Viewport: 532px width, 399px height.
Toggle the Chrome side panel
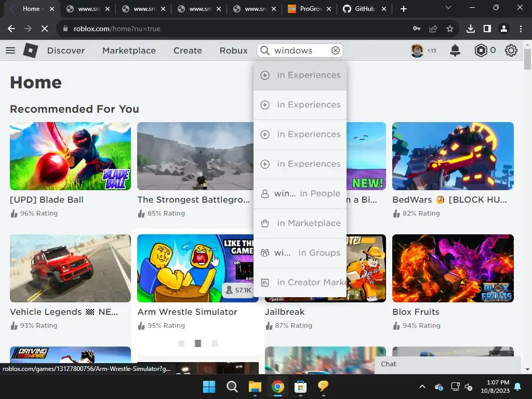pos(487,29)
